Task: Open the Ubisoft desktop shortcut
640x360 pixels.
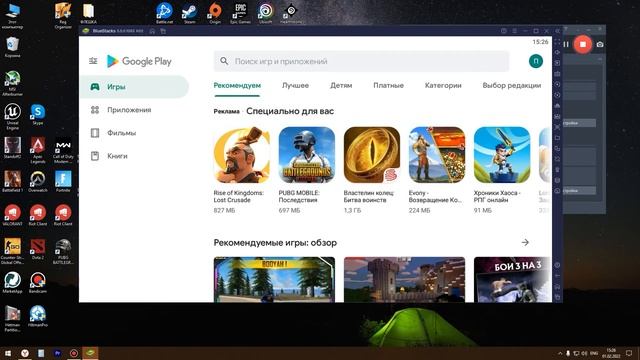Action: pyautogui.click(x=265, y=13)
